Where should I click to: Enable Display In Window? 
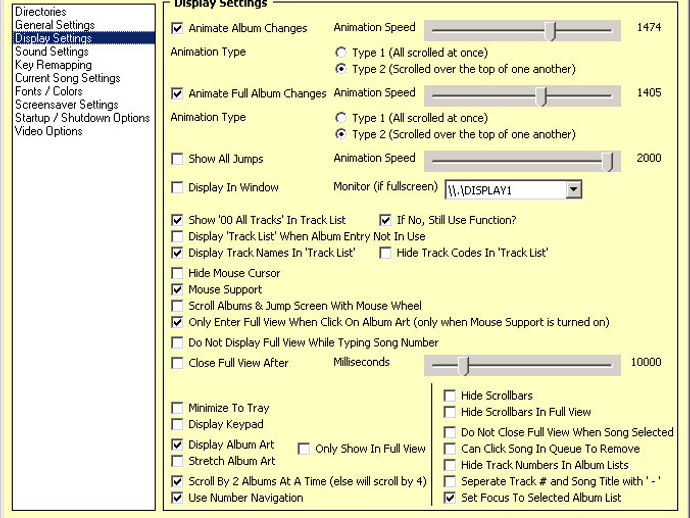click(x=177, y=187)
